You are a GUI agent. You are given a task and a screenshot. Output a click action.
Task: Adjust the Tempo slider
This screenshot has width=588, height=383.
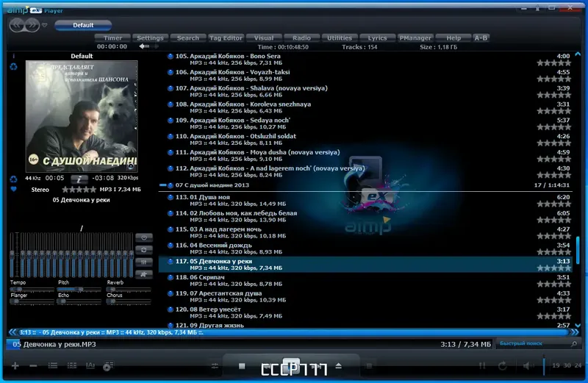coord(32,289)
